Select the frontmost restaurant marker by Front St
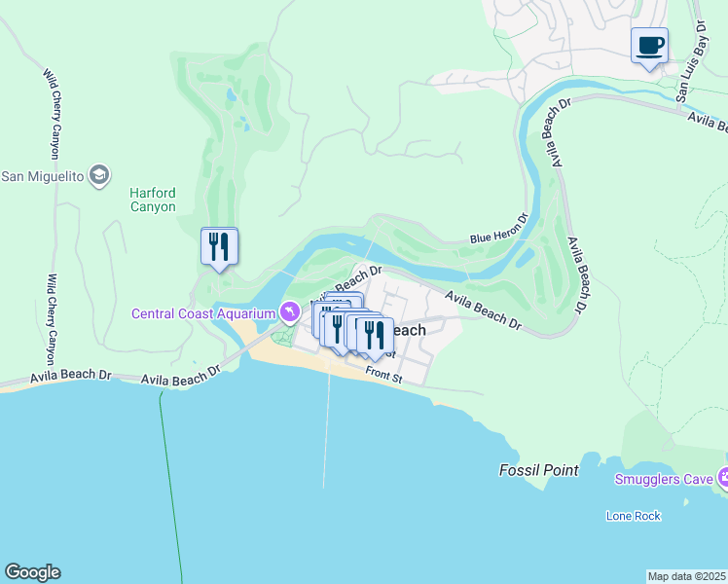 pos(375,338)
